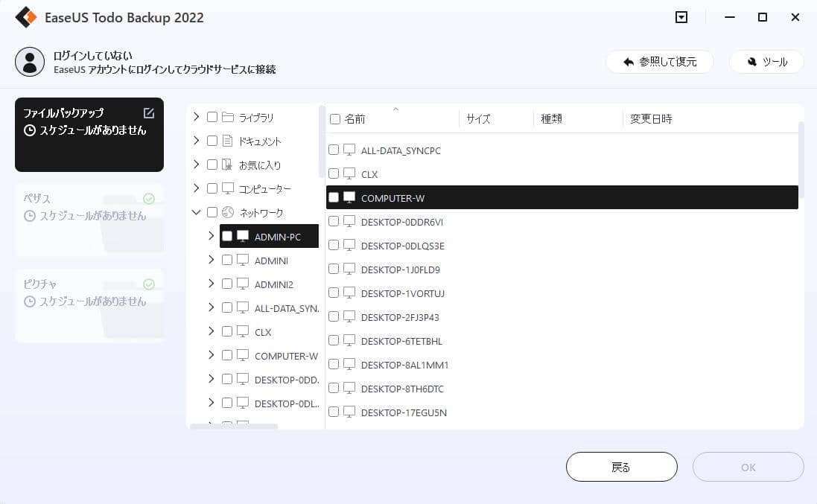
Task: Click the OK button
Action: pos(748,467)
